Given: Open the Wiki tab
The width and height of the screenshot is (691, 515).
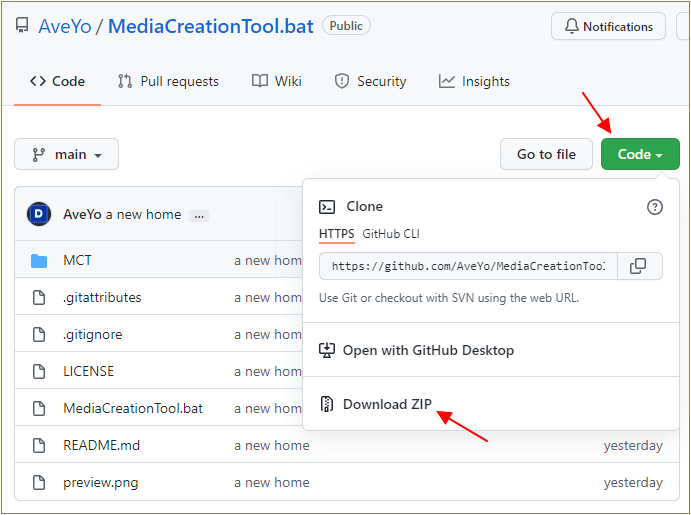Looking at the screenshot, I should click(277, 82).
